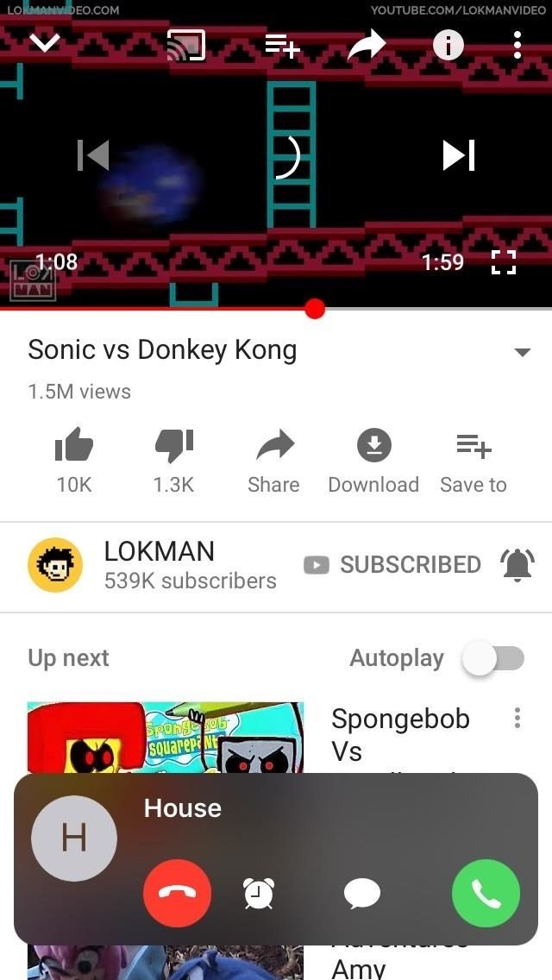Open options menu for Spongebob Vs video

(517, 718)
